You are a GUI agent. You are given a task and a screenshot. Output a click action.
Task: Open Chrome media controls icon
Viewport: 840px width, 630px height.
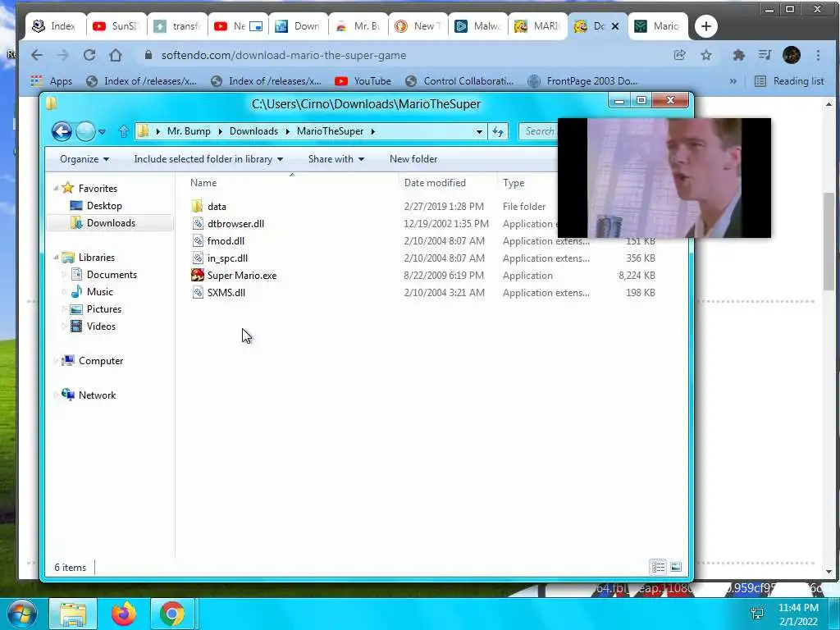[765, 55]
